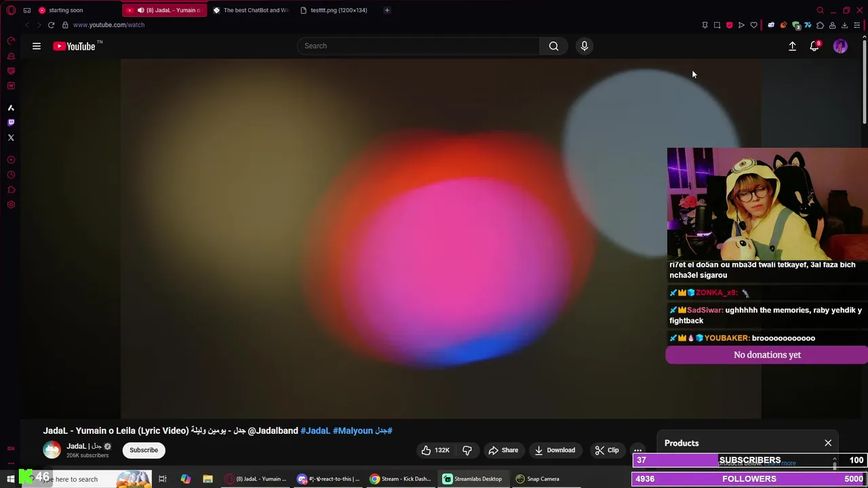868x488 pixels.
Task: Open X (Twitter) in Opera sidebar
Action: [11, 138]
